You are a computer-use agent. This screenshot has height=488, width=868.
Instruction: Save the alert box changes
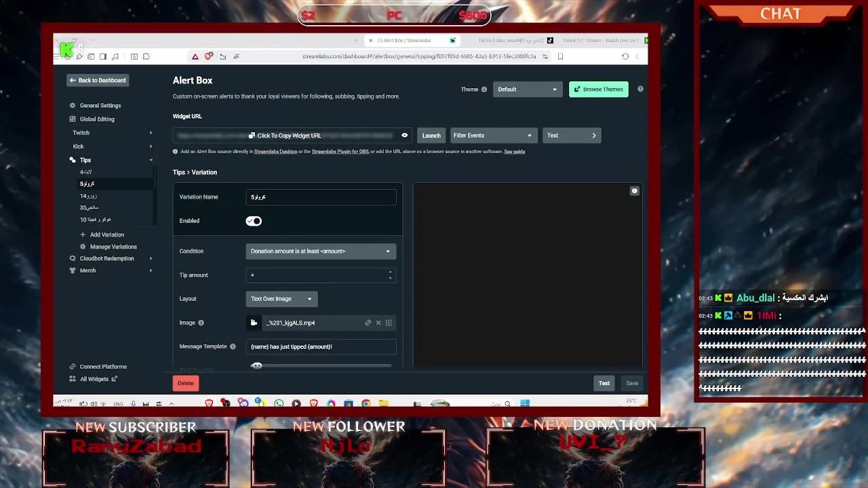tap(632, 383)
